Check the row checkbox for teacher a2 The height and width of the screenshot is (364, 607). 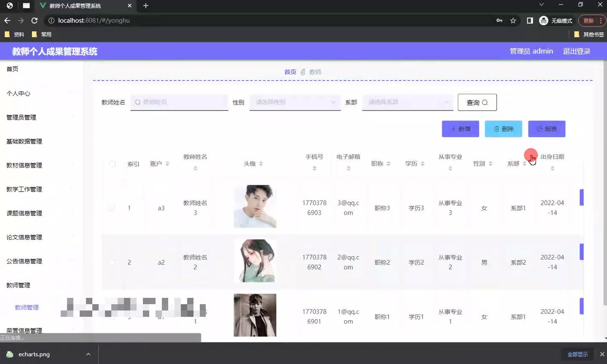click(x=112, y=262)
